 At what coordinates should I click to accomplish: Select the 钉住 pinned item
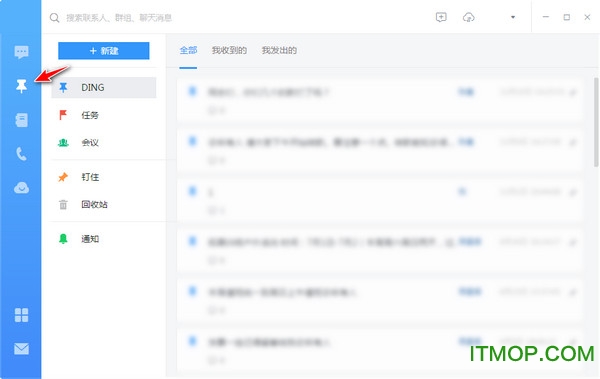(104, 177)
